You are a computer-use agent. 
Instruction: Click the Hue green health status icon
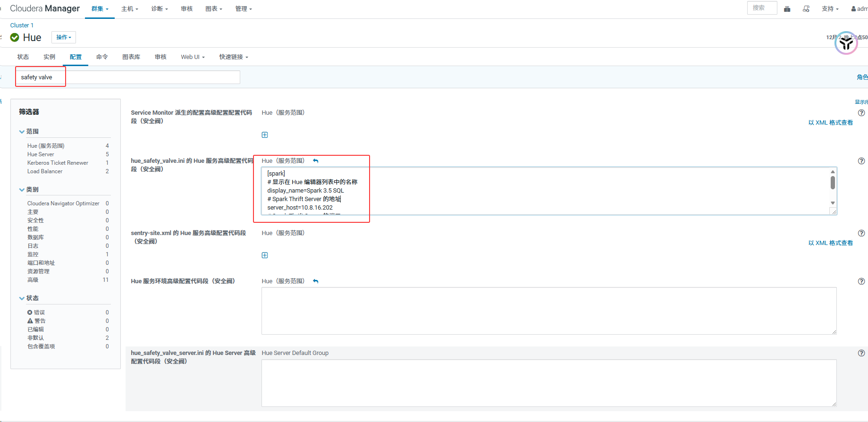coord(15,37)
